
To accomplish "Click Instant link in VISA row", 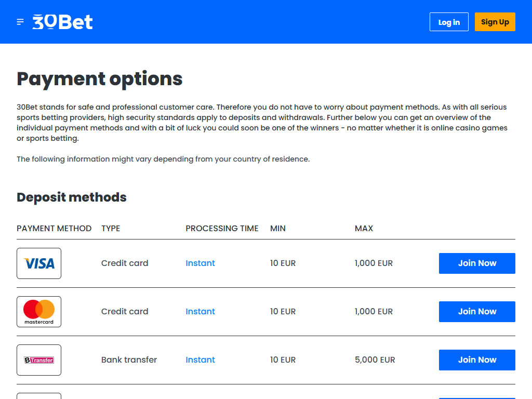I will coord(200,263).
